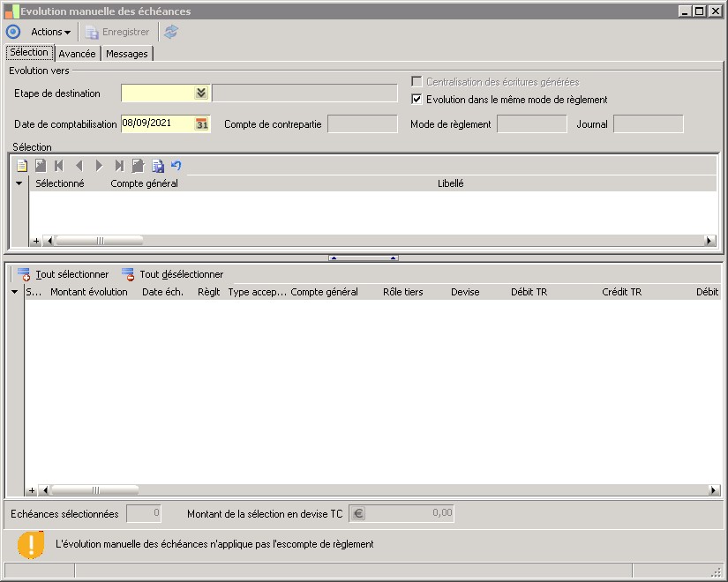Click the Rôle tiers column header

(403, 292)
